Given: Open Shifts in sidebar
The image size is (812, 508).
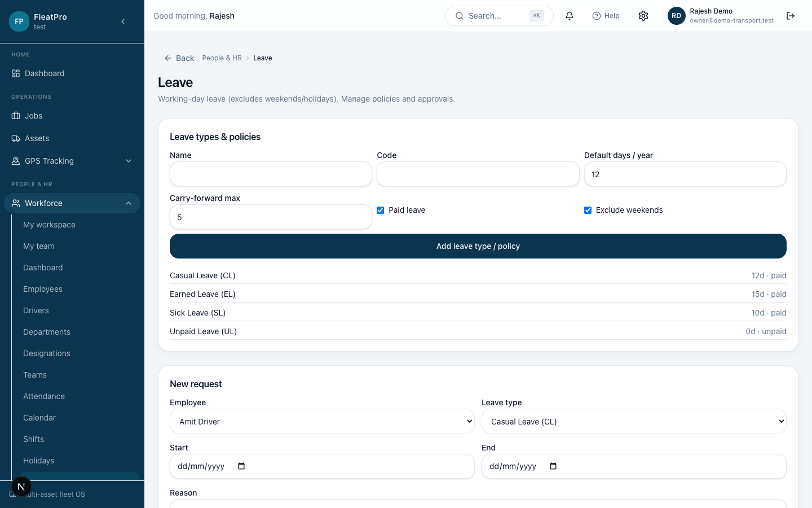Looking at the screenshot, I should (34, 439).
